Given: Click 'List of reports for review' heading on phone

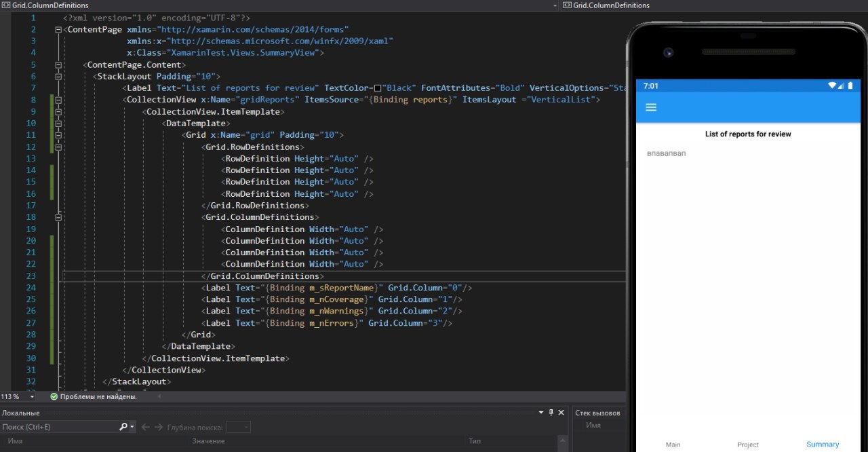Looking at the screenshot, I should coord(748,134).
